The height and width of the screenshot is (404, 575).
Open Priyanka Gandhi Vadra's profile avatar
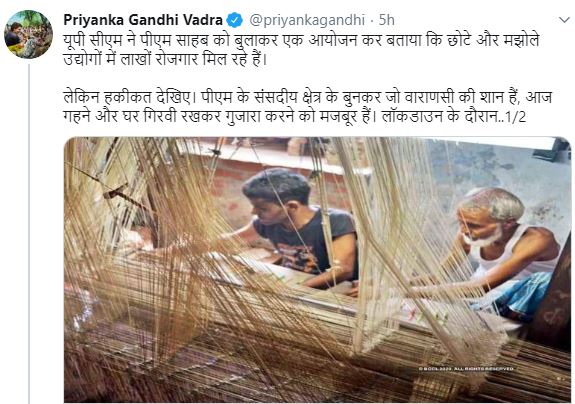(x=28, y=34)
